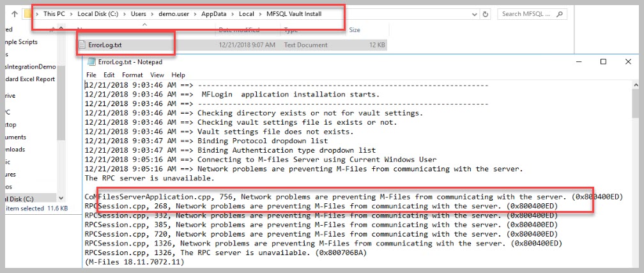
Task: Click the 12/21/2018 9:07 AM date cell
Action: [x=247, y=45]
